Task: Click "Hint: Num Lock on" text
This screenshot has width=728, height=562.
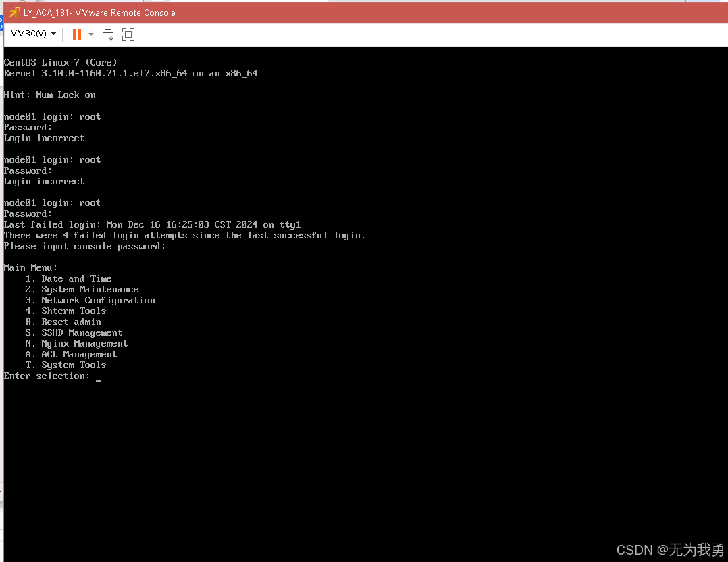Action: [50, 95]
